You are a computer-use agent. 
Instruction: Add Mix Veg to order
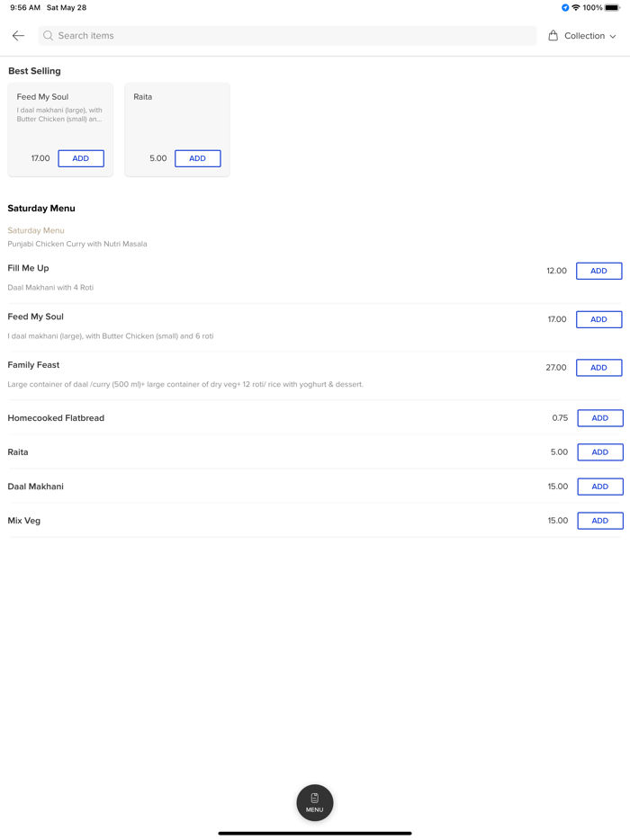pyautogui.click(x=599, y=521)
